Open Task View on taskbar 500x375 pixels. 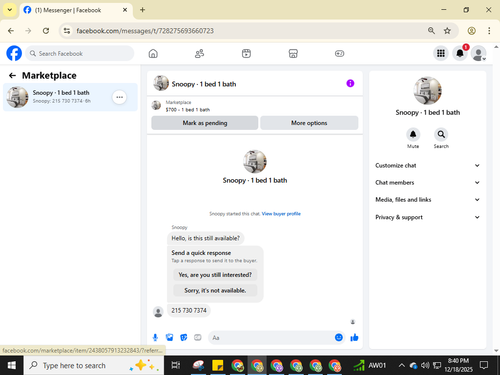coord(176,366)
